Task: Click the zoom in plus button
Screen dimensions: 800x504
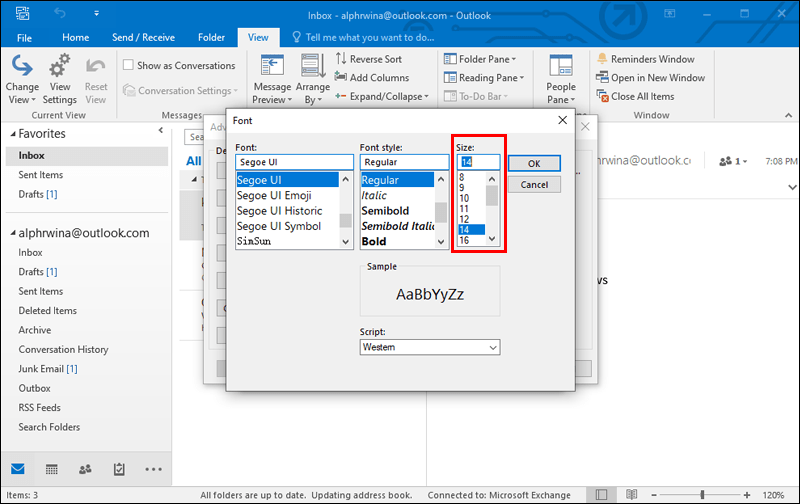Action: point(747,495)
